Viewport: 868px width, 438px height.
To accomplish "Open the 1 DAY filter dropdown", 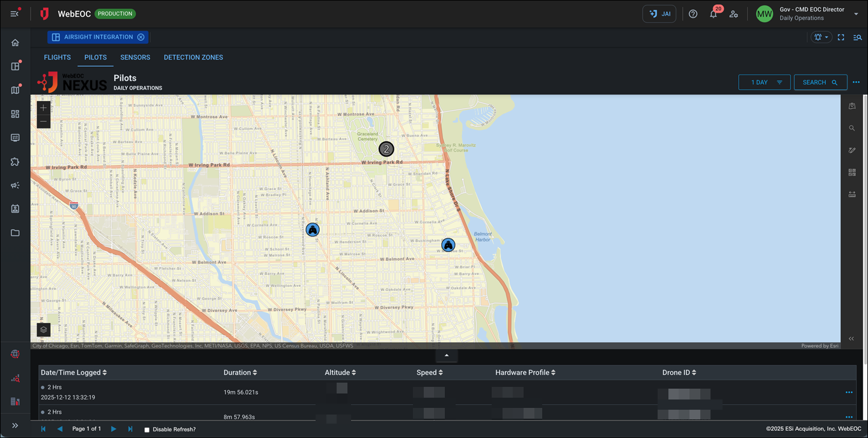I will click(x=764, y=82).
